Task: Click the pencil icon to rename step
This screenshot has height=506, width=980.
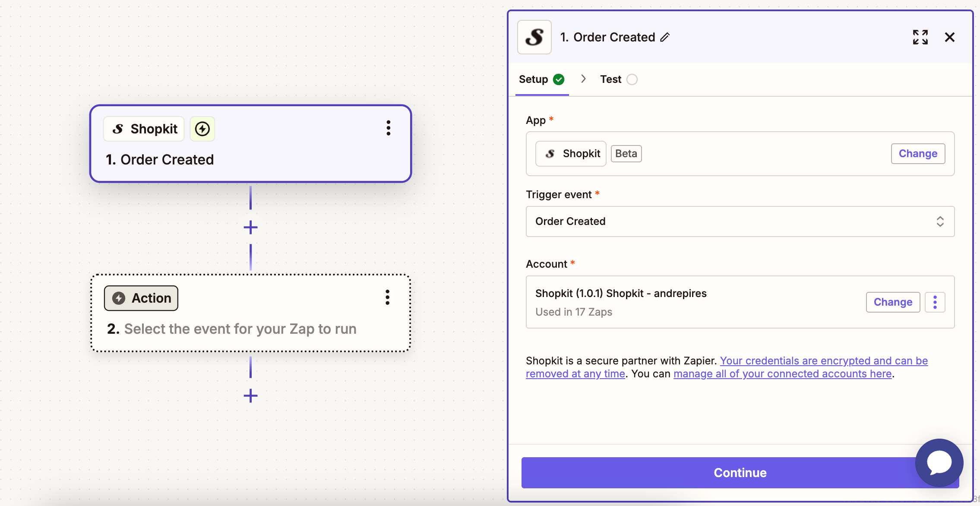Action: (x=665, y=38)
